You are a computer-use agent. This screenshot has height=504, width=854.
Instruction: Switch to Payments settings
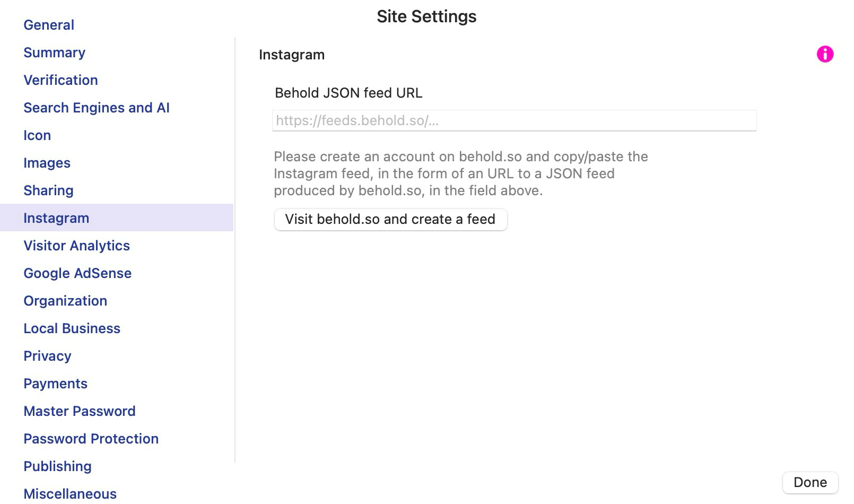(55, 384)
